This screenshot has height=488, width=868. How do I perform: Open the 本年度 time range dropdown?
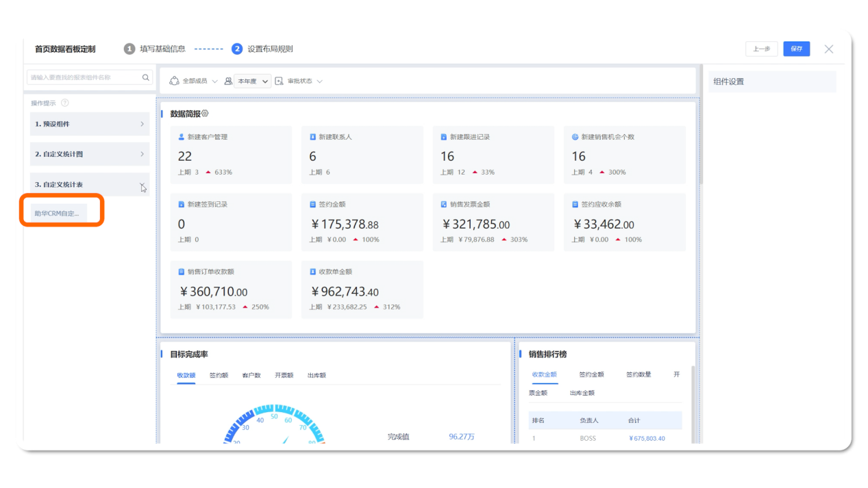point(252,81)
